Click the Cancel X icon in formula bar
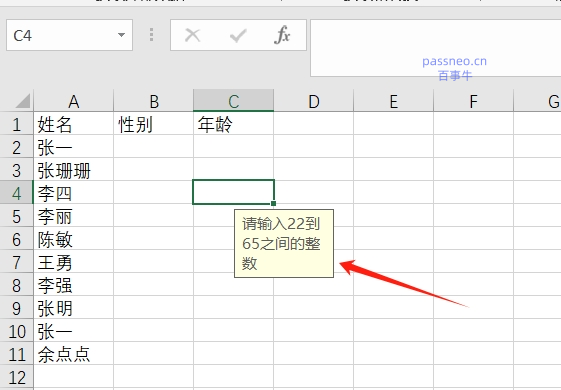The height and width of the screenshot is (390, 561). coord(192,35)
